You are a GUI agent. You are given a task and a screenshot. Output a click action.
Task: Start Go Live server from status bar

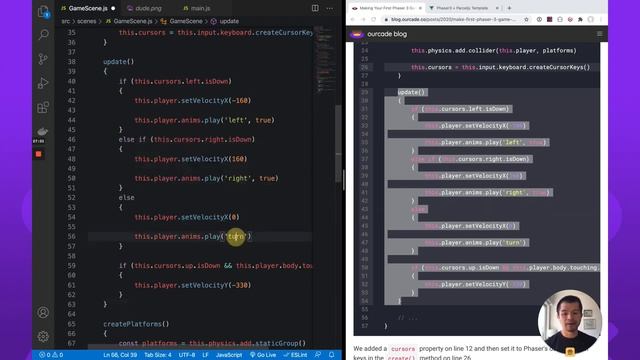coord(263,355)
